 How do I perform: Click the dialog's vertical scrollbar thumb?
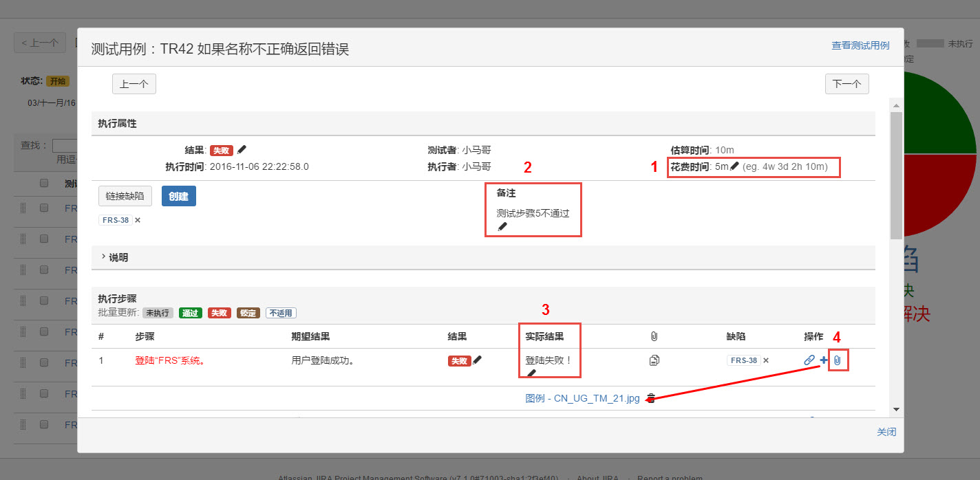(x=896, y=175)
